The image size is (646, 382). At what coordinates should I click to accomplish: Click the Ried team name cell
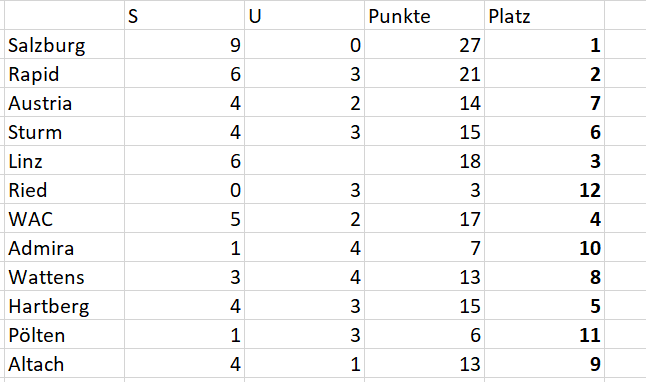tap(64, 190)
